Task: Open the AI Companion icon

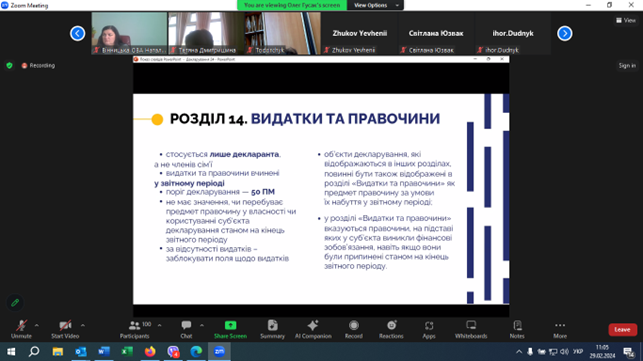Action: pos(313,325)
